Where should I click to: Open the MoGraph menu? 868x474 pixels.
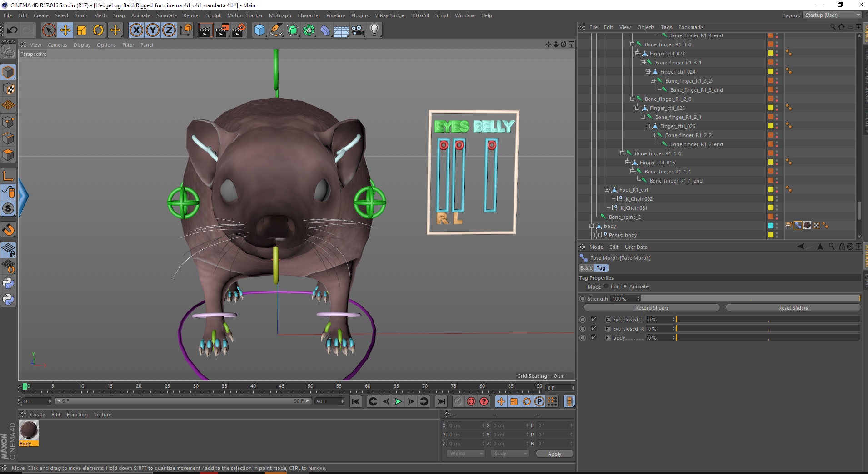click(x=279, y=15)
